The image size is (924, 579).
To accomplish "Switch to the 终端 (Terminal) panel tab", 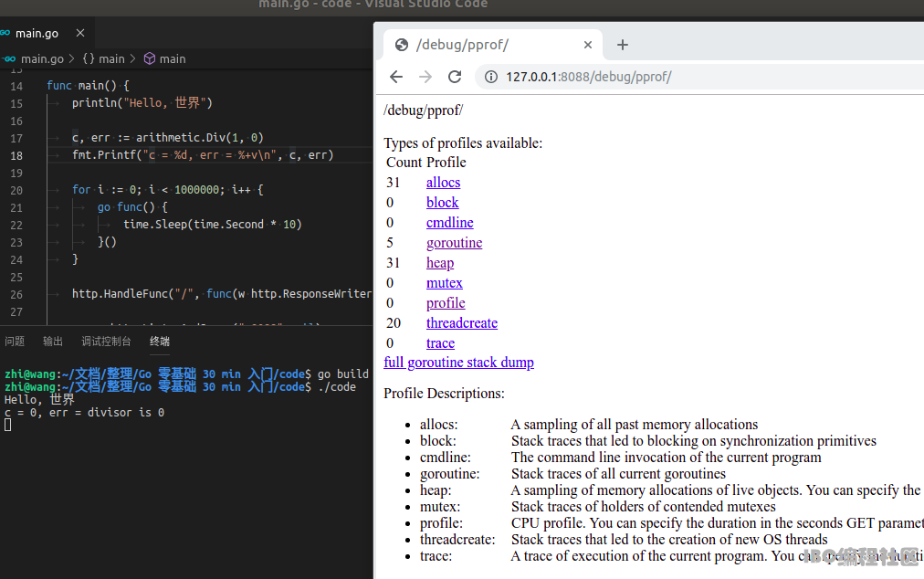I will 160,342.
